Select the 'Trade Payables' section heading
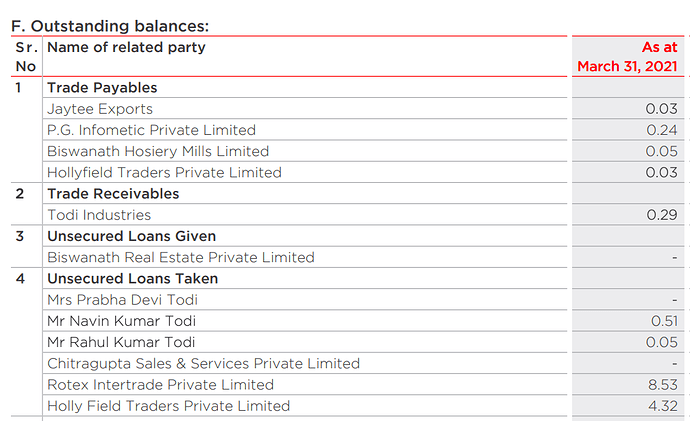Screen dimensions: 690x421 102,88
